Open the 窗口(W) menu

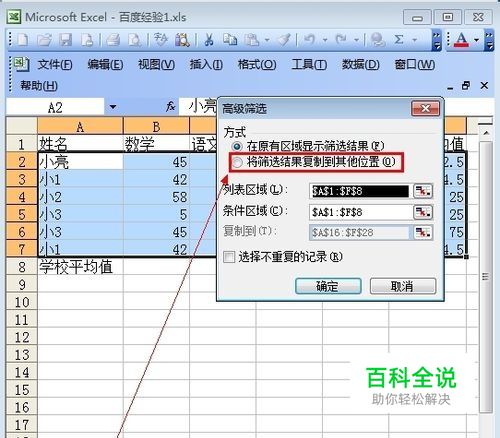(415, 64)
